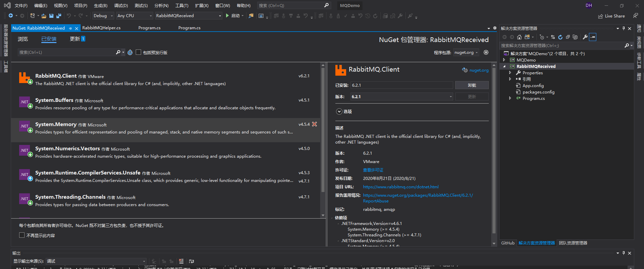Switch to Team Explorer (团队资源管理器) tab

[x=573, y=243]
